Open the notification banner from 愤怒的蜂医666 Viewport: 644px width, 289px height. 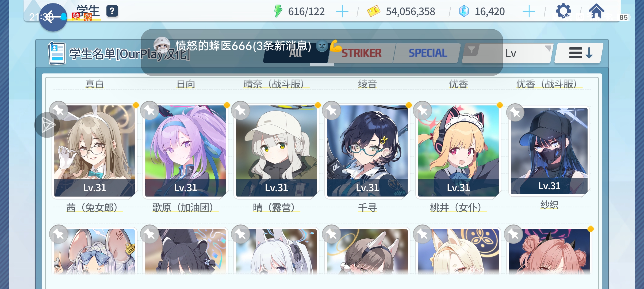(x=322, y=52)
